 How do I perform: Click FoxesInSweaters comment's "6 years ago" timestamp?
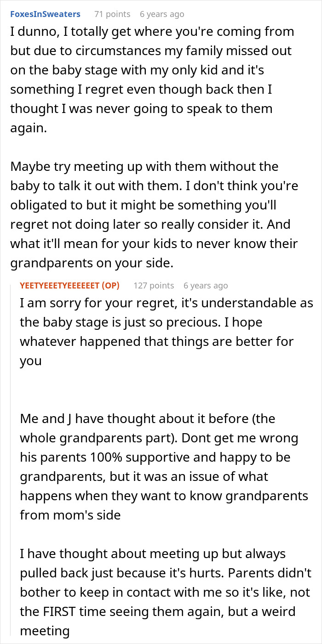click(162, 14)
